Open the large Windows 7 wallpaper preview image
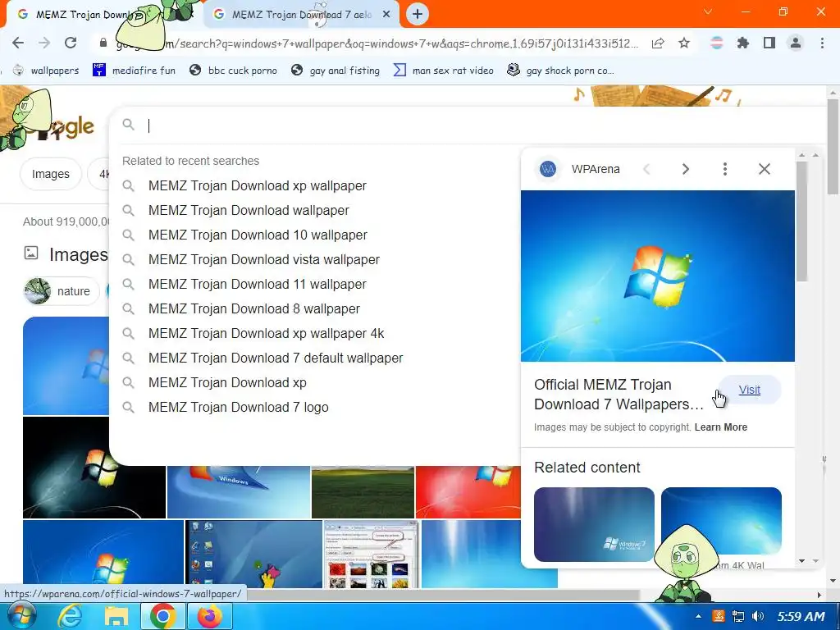The height and width of the screenshot is (630, 840). tap(657, 276)
